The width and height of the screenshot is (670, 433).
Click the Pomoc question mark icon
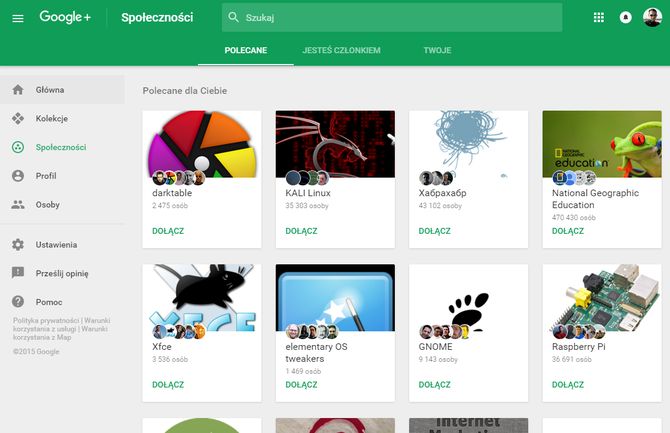pos(18,302)
